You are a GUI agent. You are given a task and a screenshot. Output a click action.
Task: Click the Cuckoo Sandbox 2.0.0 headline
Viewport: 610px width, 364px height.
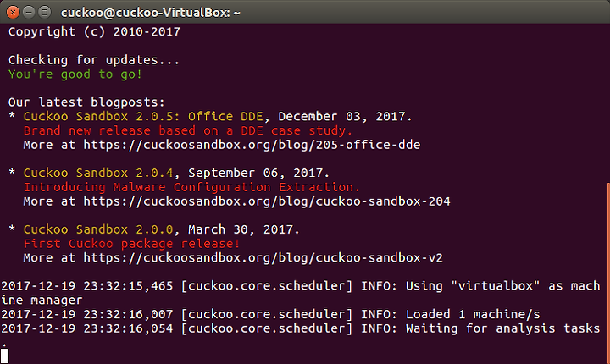(x=98, y=229)
